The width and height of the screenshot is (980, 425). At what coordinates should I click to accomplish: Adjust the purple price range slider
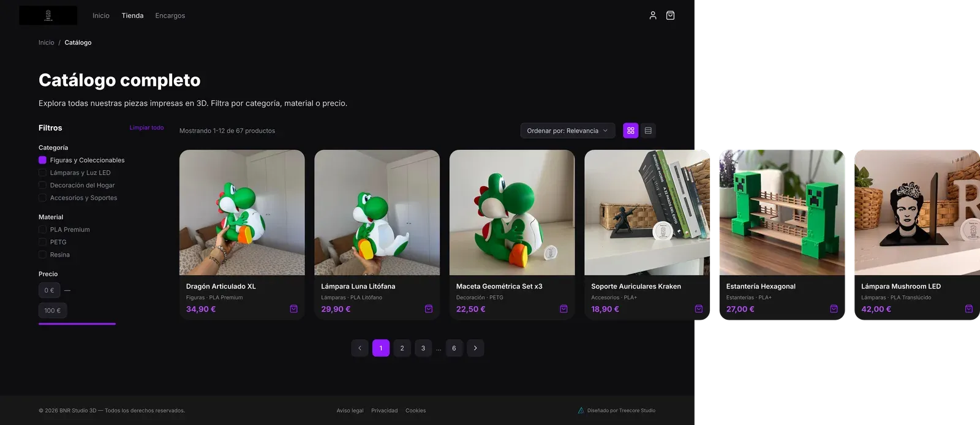point(77,323)
